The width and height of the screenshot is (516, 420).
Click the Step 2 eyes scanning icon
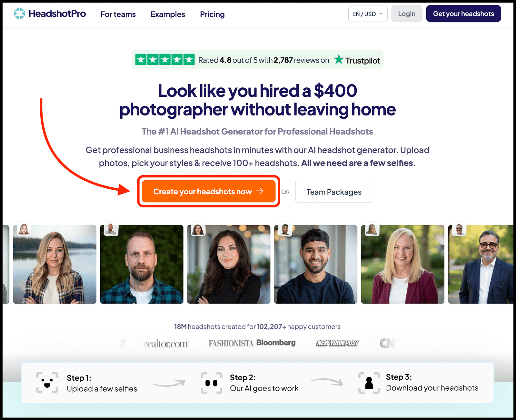coord(212,383)
